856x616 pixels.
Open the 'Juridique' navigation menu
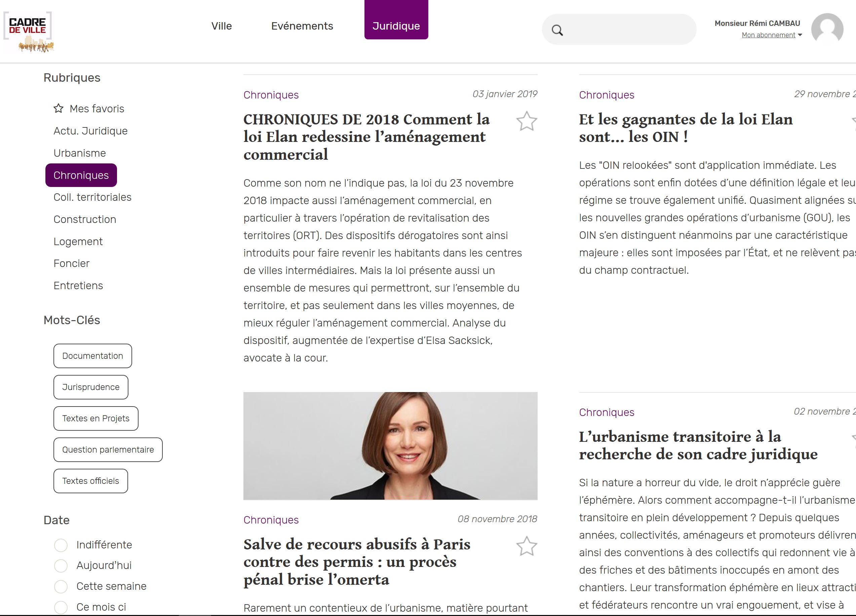(x=395, y=26)
